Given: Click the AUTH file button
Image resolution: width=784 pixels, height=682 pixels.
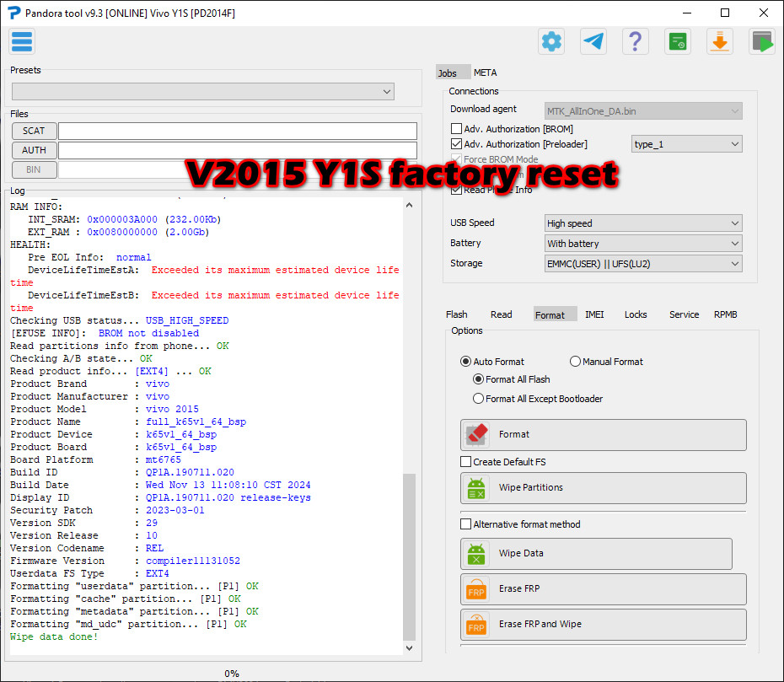Looking at the screenshot, I should click(34, 150).
